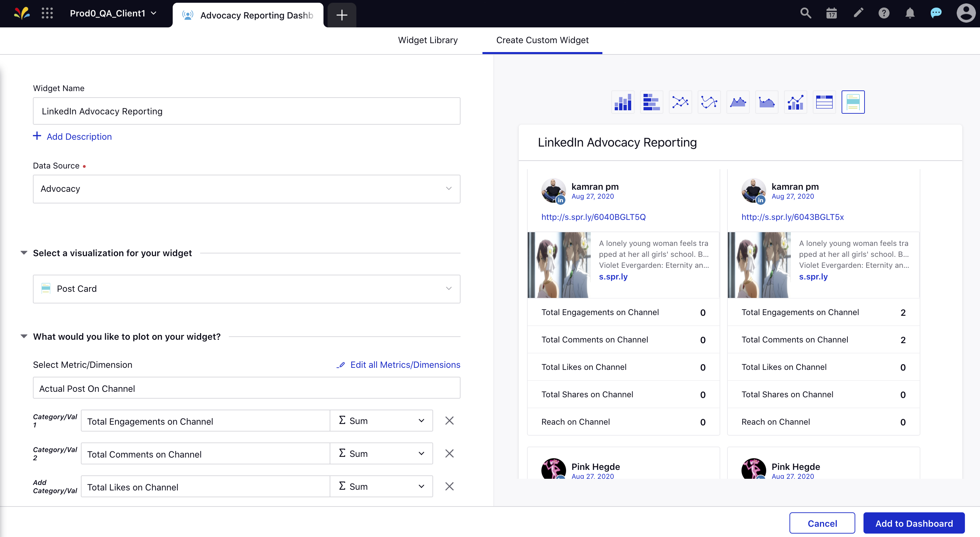Select the Advocacy Reporting Dashboard tab
The image size is (980, 537).
tap(248, 15)
